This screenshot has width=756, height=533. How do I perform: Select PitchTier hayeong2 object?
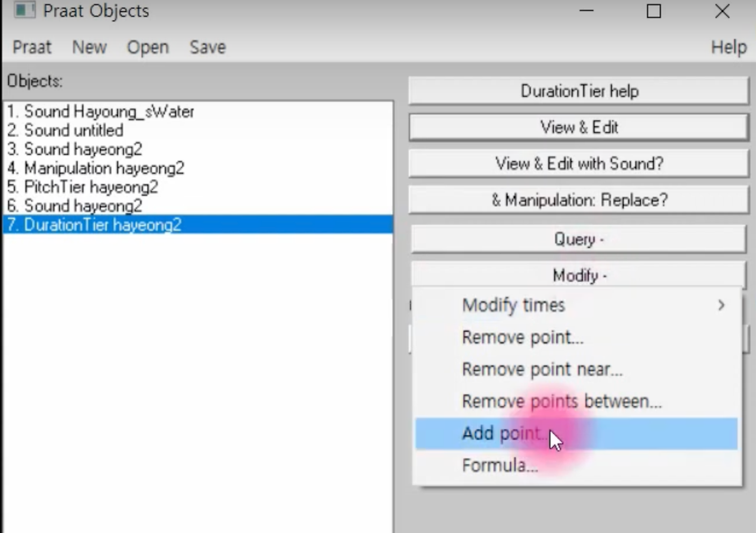click(x=198, y=187)
